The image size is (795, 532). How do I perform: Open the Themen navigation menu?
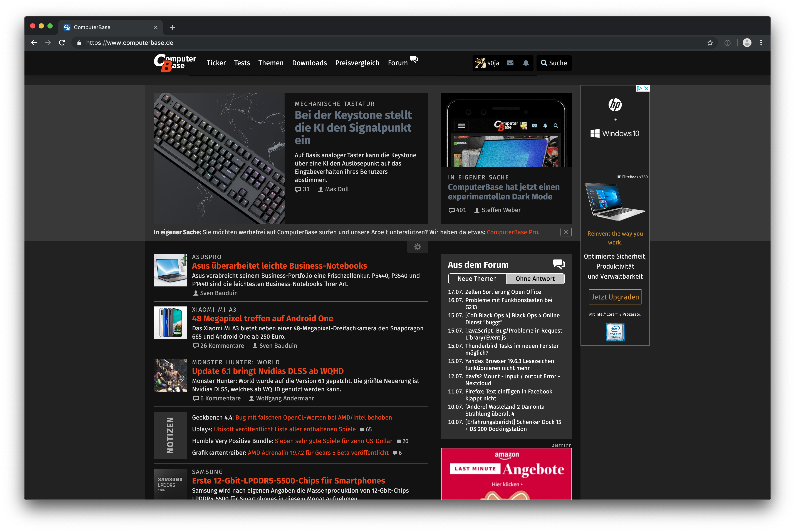270,63
